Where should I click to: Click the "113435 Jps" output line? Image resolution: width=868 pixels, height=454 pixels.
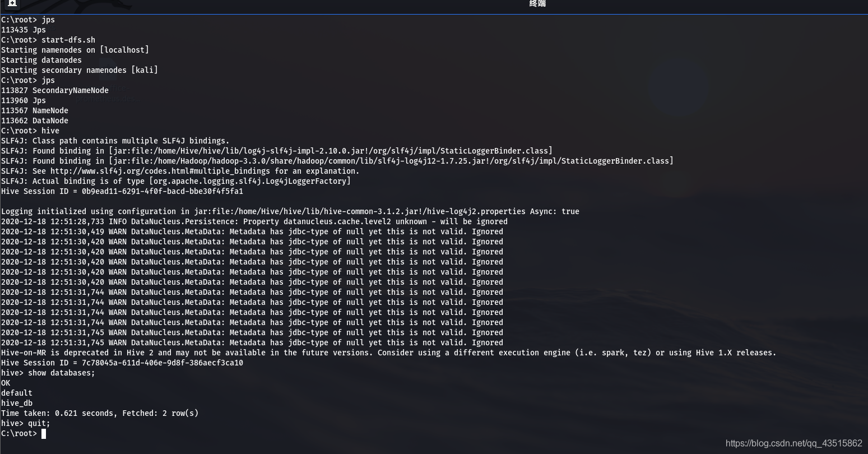24,30
